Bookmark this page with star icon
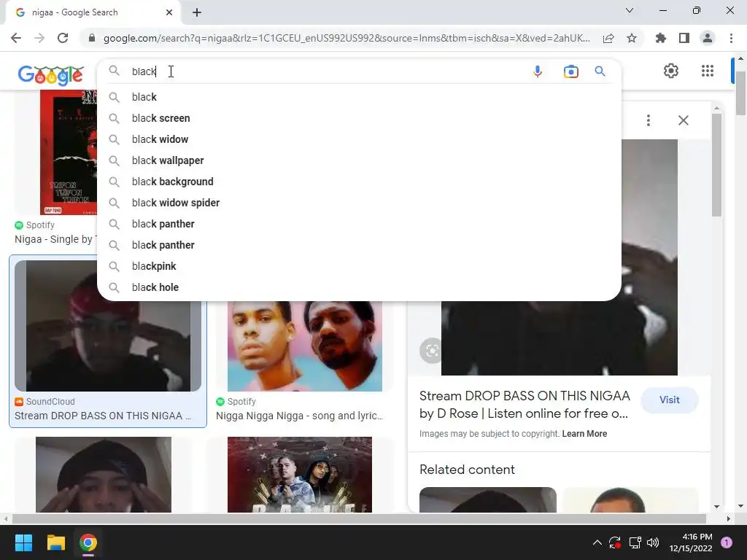The height and width of the screenshot is (560, 747). pyautogui.click(x=632, y=38)
